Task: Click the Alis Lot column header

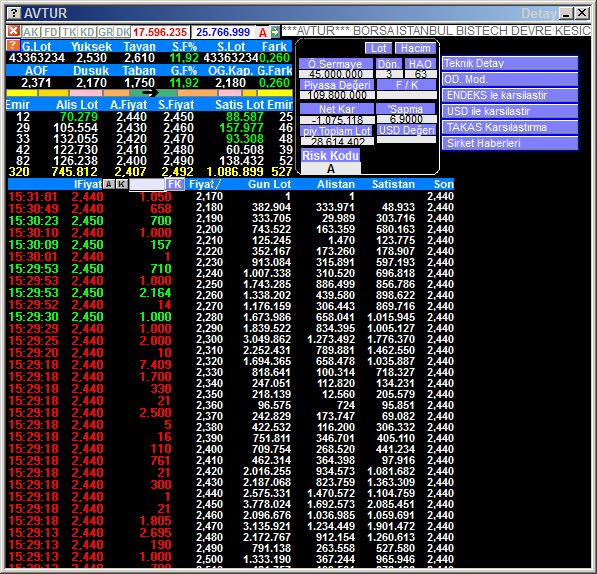Action: pos(77,105)
